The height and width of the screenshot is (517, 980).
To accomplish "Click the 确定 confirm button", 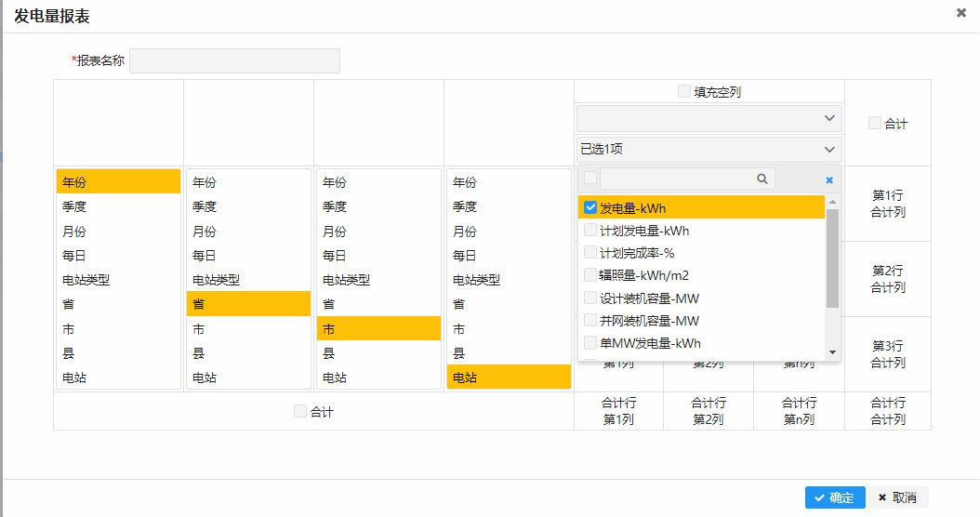I will [835, 497].
